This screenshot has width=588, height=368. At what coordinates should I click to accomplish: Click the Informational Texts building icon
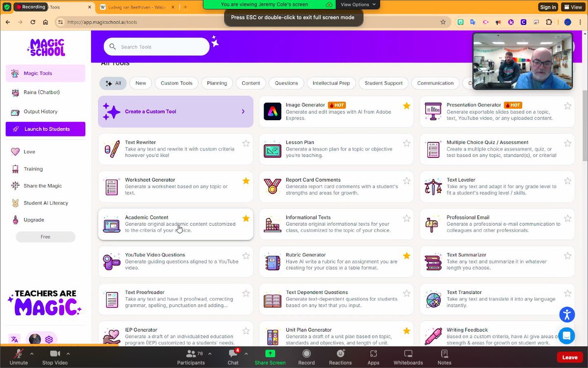[272, 224]
